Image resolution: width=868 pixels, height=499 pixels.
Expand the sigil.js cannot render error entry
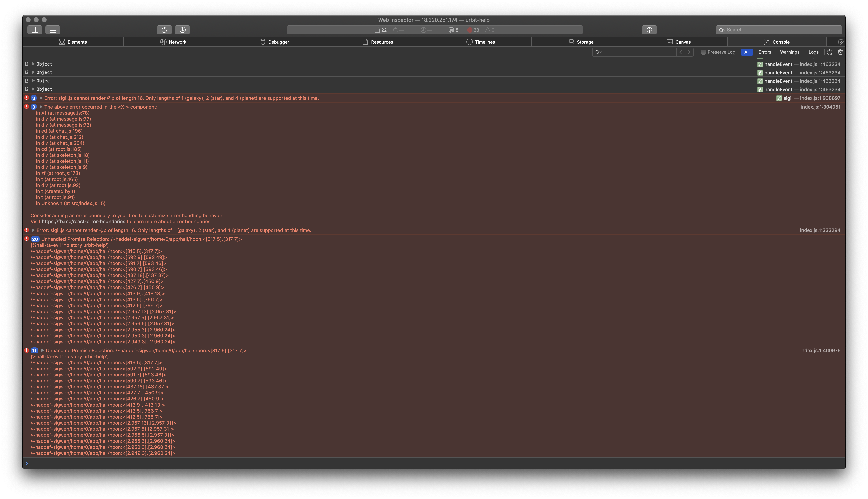pos(41,98)
